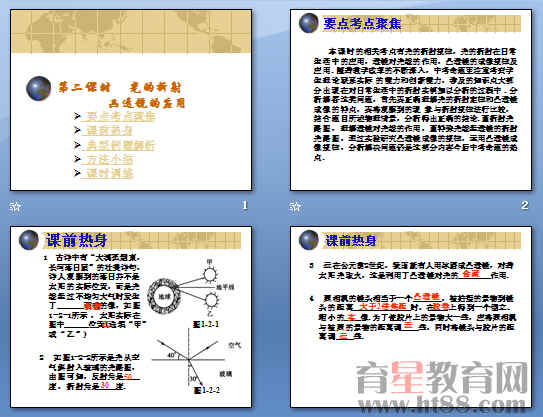Click the globe icon in the 要点考点聚焦 header

coord(309,23)
